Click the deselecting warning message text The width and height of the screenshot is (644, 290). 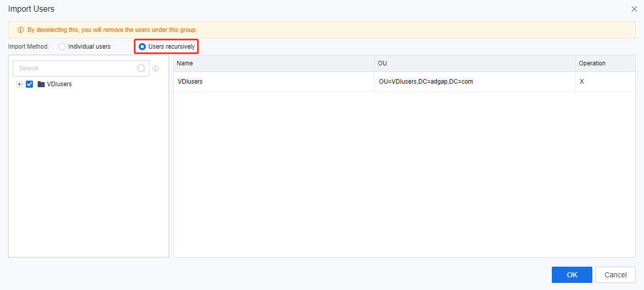[112, 30]
